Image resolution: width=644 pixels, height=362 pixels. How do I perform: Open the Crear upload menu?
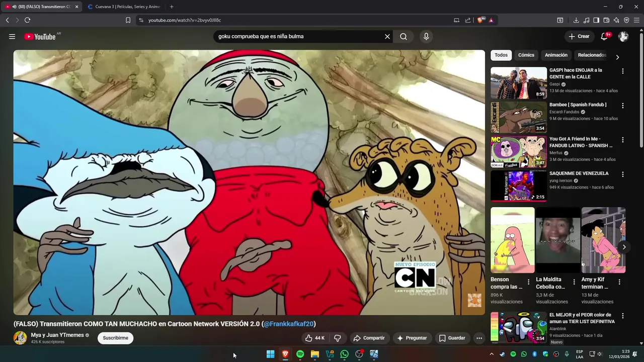[579, 36]
